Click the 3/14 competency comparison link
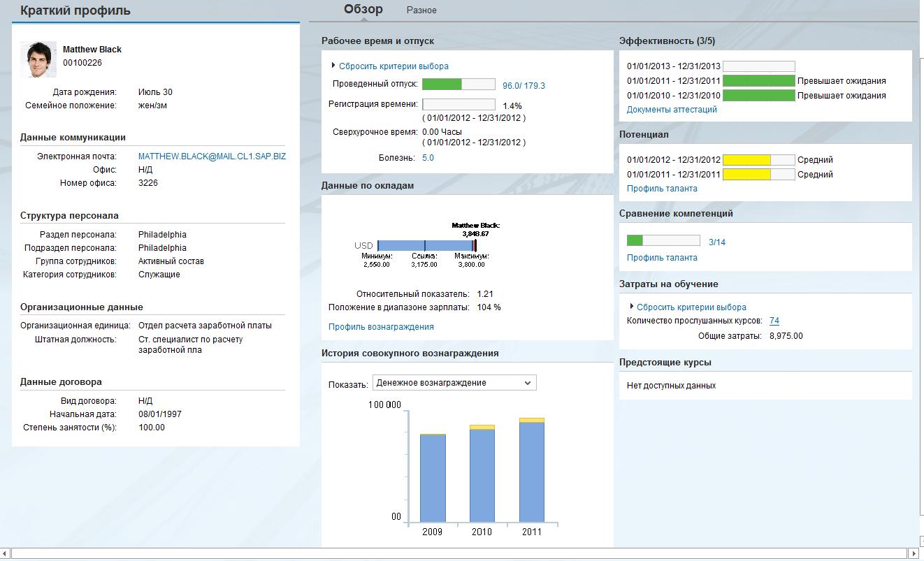This screenshot has width=924, height=561. click(x=716, y=242)
